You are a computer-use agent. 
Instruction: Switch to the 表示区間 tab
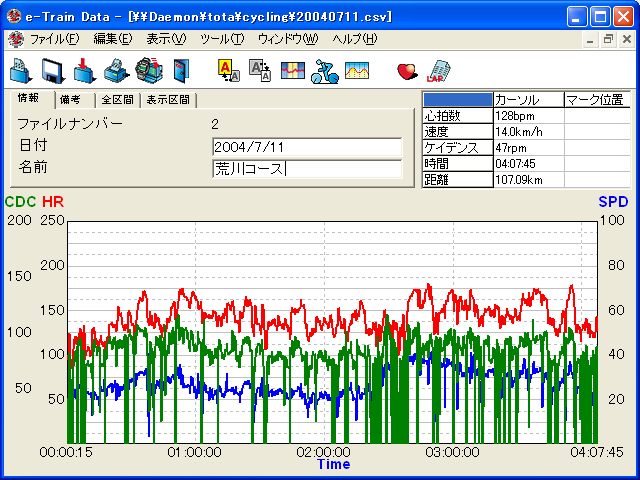coord(168,100)
